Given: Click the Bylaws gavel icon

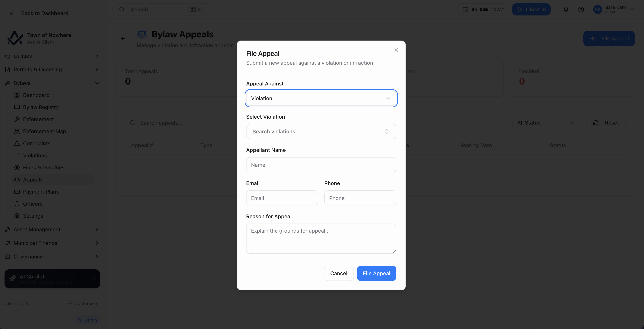Looking at the screenshot, I should coord(8,83).
